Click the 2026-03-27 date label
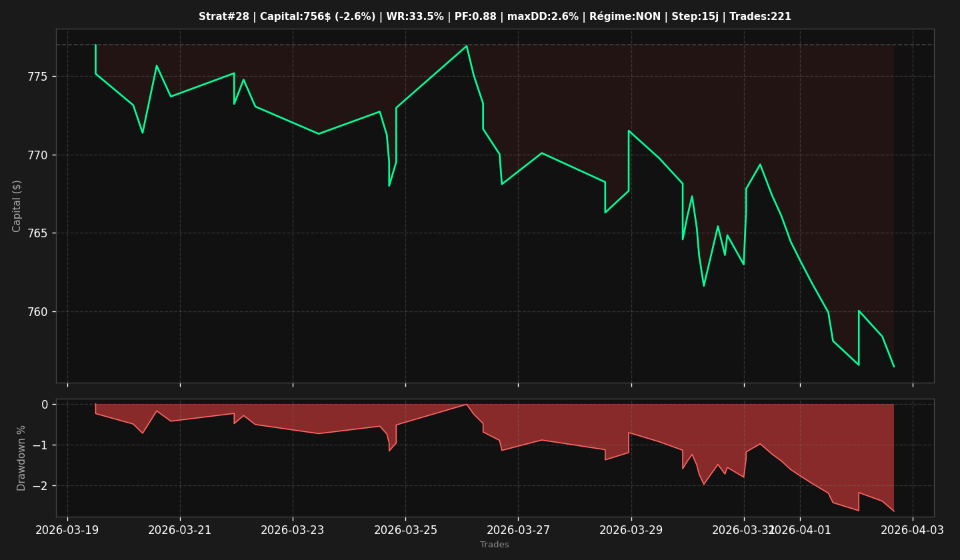Viewport: 960px width, 560px height. (x=518, y=531)
